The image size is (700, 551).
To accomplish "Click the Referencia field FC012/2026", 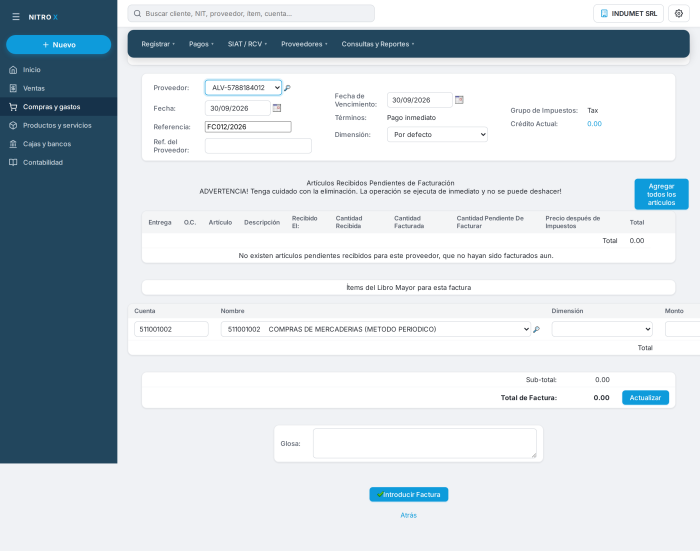I will click(x=248, y=127).
